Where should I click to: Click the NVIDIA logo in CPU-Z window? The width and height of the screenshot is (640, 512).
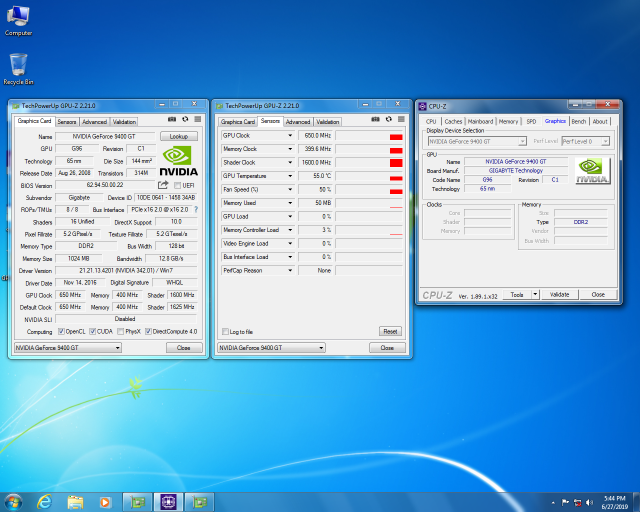593,171
